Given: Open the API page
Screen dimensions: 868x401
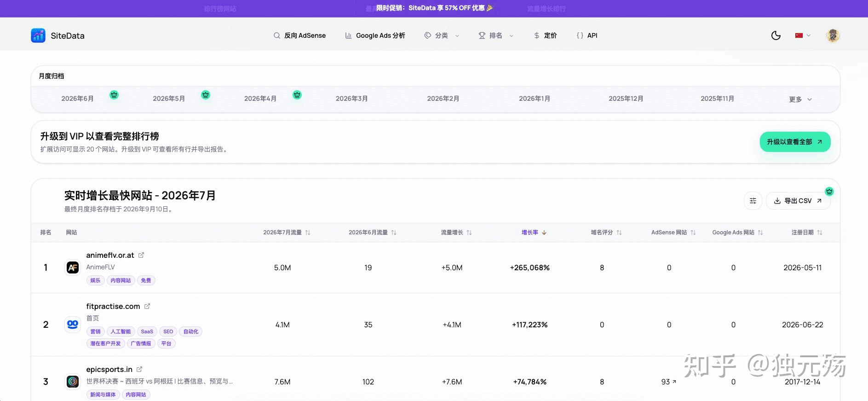Looking at the screenshot, I should tap(587, 35).
